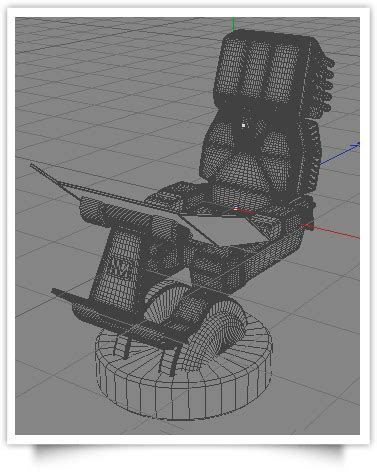Click the green Y-axis handle above headrest
The width and height of the screenshot is (377, 475).
[233, 24]
